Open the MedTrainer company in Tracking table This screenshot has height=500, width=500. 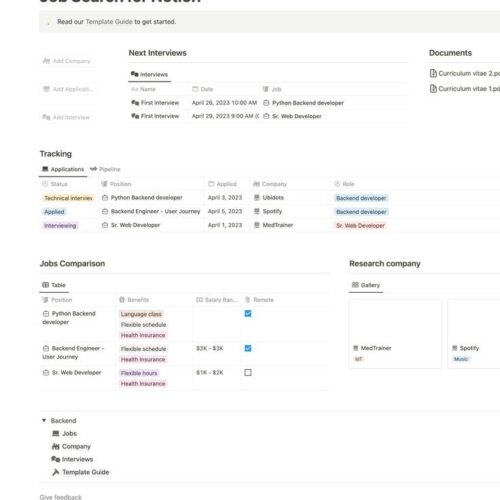tap(273, 225)
